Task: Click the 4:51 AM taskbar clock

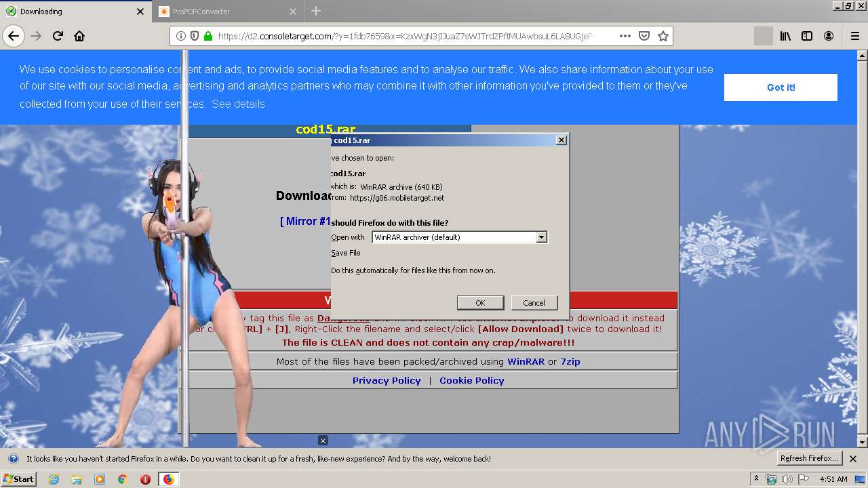Action: point(833,479)
